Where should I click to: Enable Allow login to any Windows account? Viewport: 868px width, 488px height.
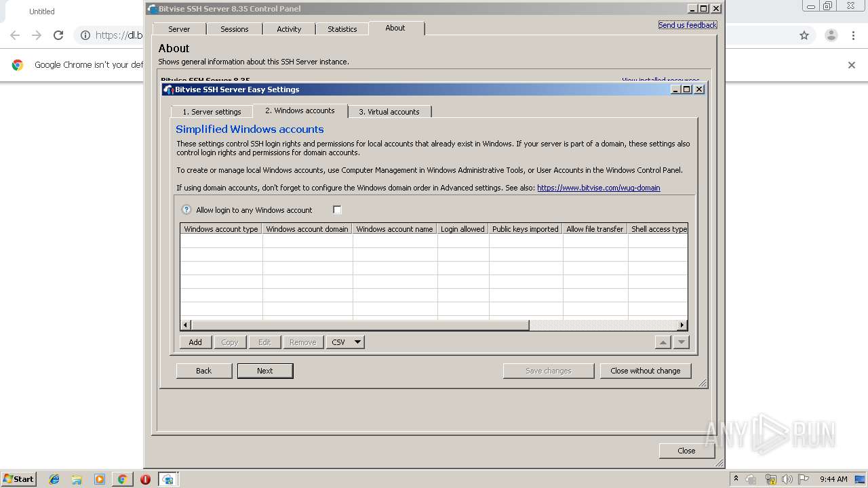[337, 210]
